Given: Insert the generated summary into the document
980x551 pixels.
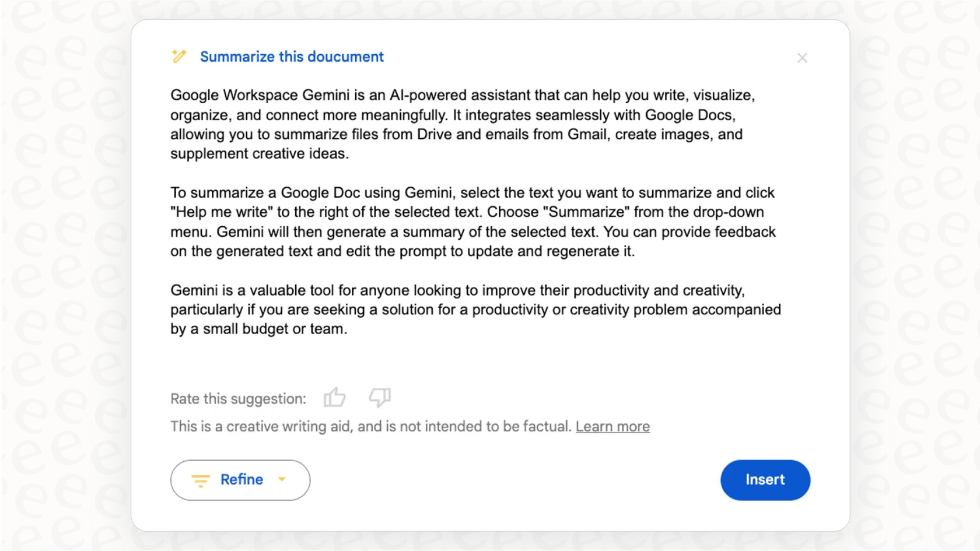Looking at the screenshot, I should [x=765, y=480].
